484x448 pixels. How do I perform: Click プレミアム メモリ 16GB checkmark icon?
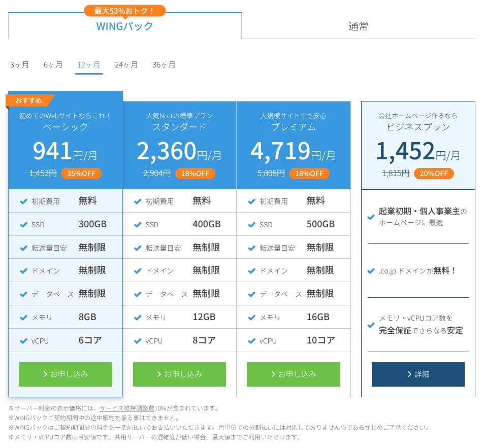click(x=251, y=318)
